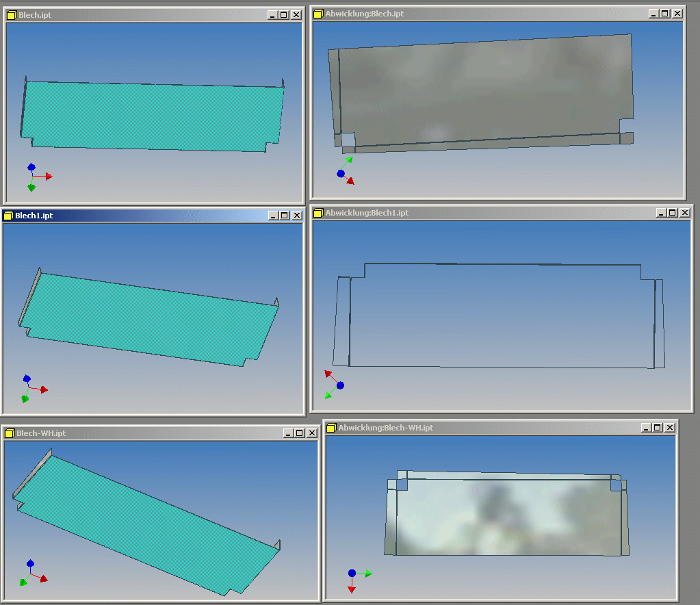
Task: Click the 3D axis indicator in Blech-WH.ipt window
Action: (34, 574)
